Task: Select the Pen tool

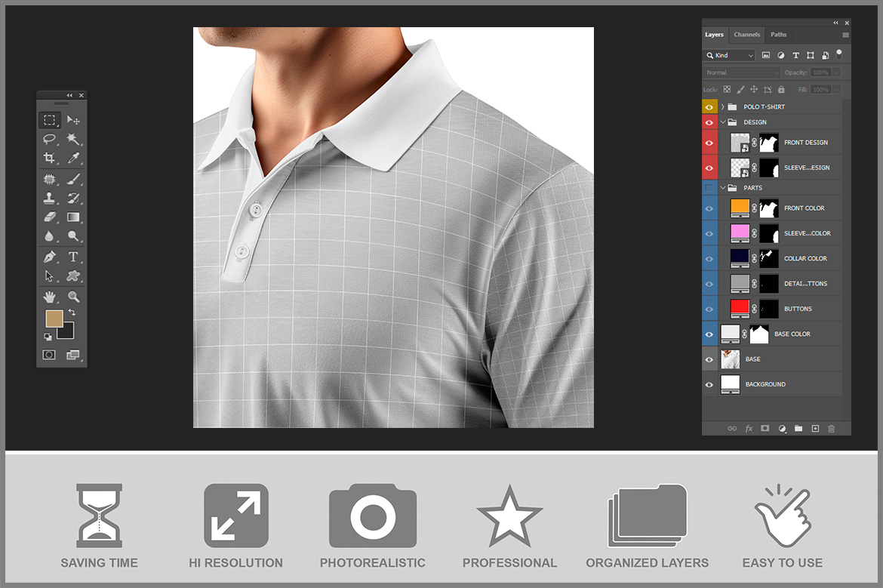Action: 49,257
